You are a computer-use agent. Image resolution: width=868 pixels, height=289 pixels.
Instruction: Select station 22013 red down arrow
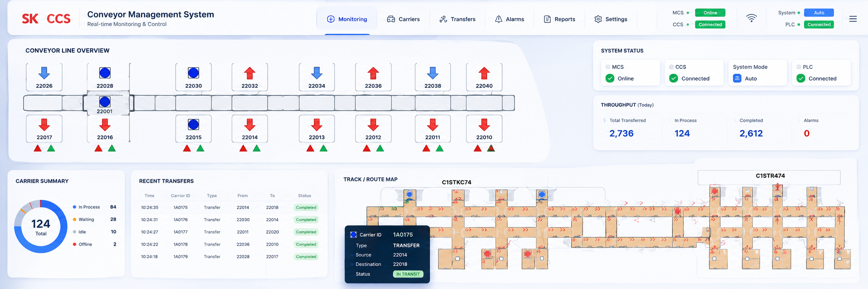pos(317,125)
